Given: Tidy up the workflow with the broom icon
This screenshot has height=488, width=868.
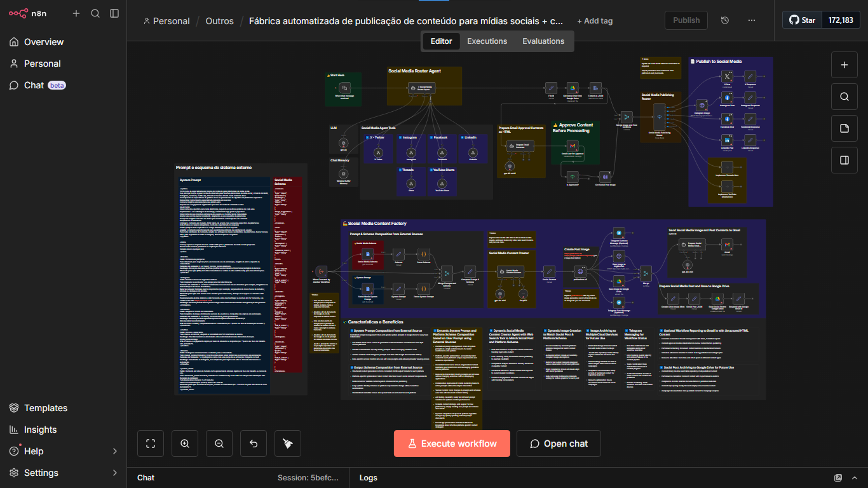Looking at the screenshot, I should pyautogui.click(x=288, y=443).
